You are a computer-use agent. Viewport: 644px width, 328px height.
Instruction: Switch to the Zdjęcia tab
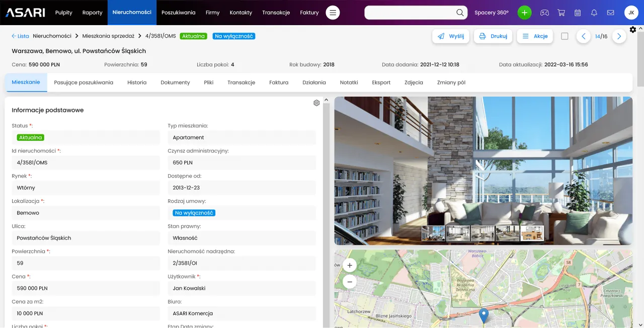click(x=414, y=82)
